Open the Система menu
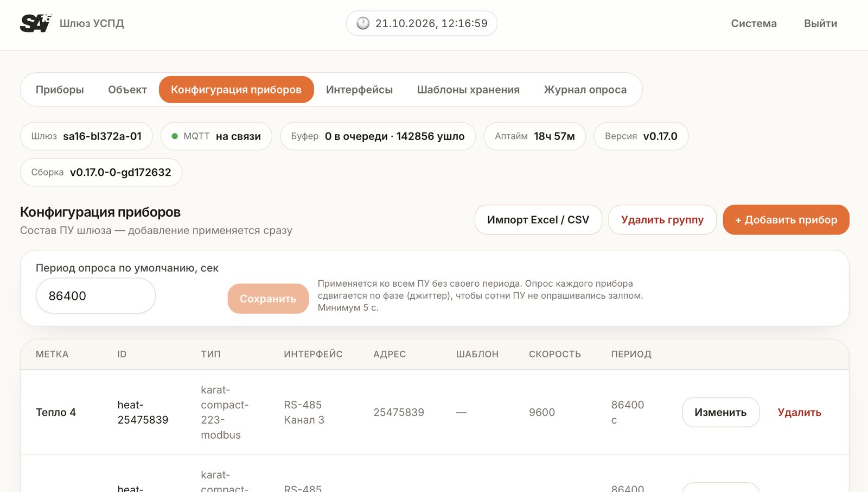The height and width of the screenshot is (492, 868). tap(754, 23)
